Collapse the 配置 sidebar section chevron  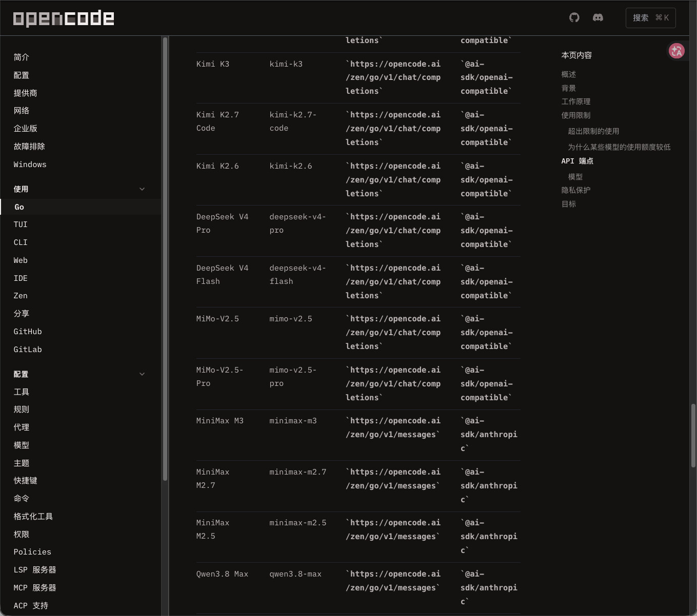(x=142, y=374)
